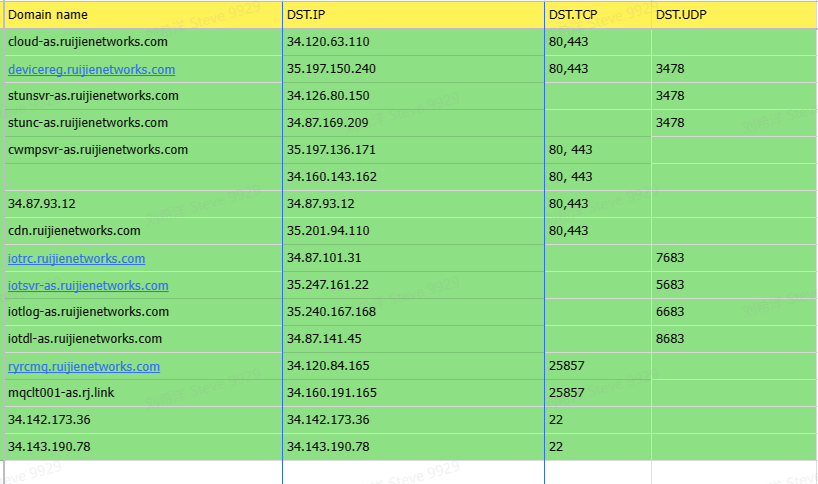Follow the ryrcmq.ruijienetworks.com link

tap(83, 367)
